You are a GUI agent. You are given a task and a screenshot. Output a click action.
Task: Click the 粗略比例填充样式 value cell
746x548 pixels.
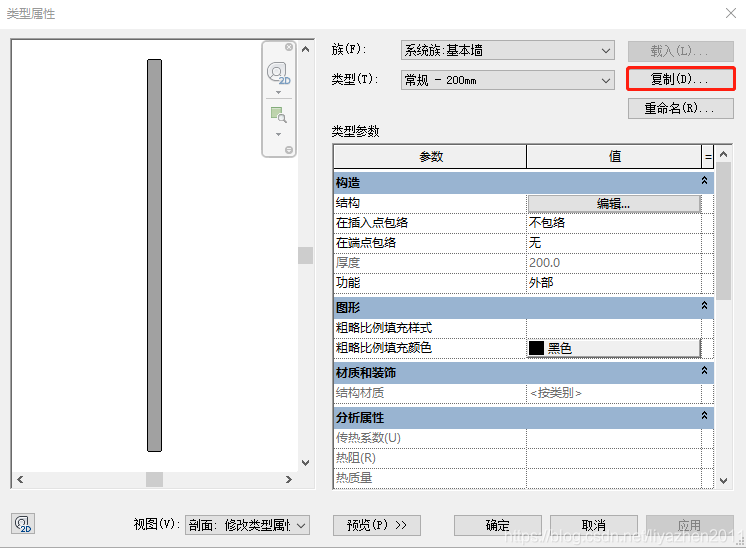pos(614,328)
